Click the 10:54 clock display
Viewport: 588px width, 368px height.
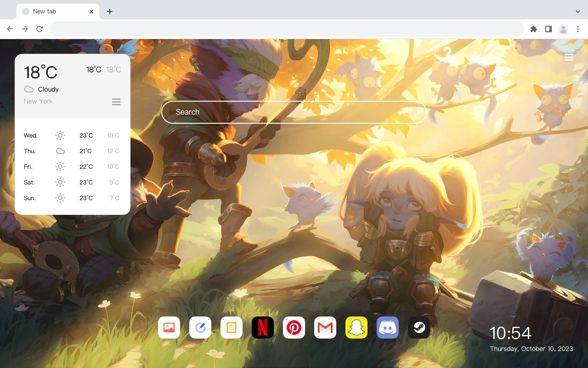point(510,333)
